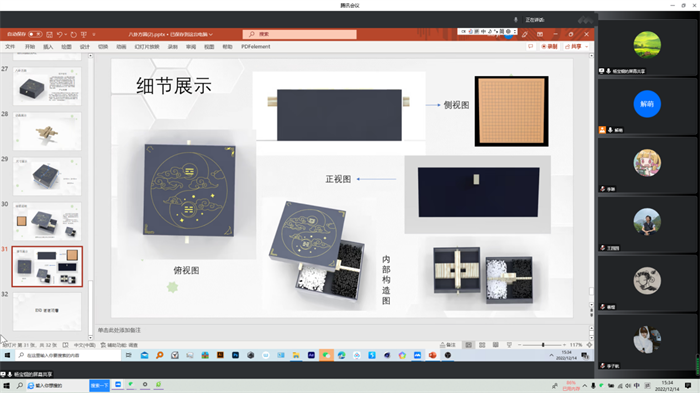Click the shared screen Windows Start button
This screenshot has height=393, width=700.
pos(7,355)
